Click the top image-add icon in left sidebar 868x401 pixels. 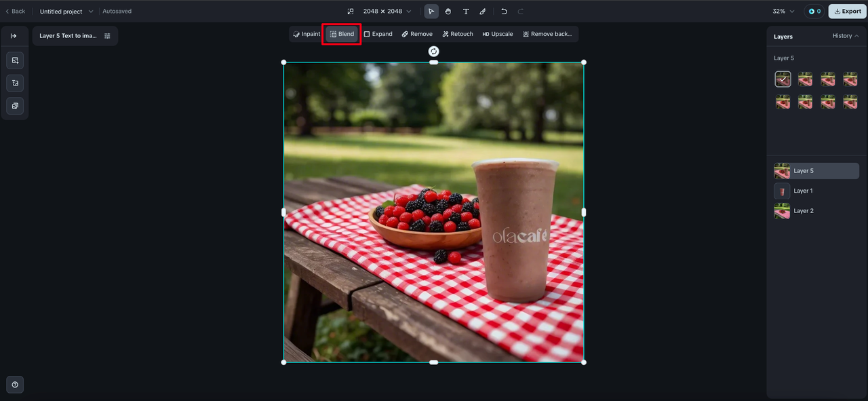[15, 60]
